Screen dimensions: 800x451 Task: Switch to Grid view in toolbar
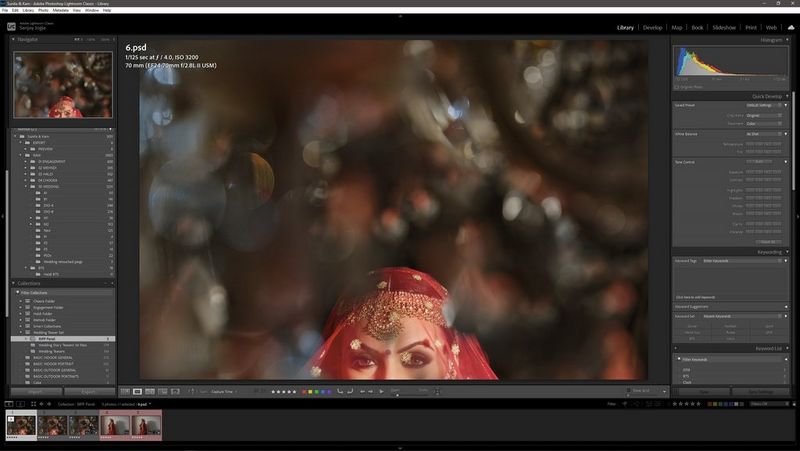click(x=125, y=391)
